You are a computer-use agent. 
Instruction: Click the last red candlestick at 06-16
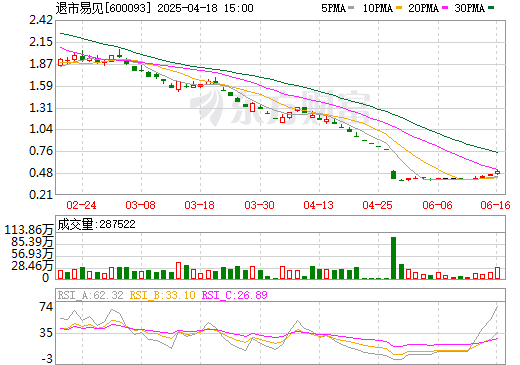point(497,172)
